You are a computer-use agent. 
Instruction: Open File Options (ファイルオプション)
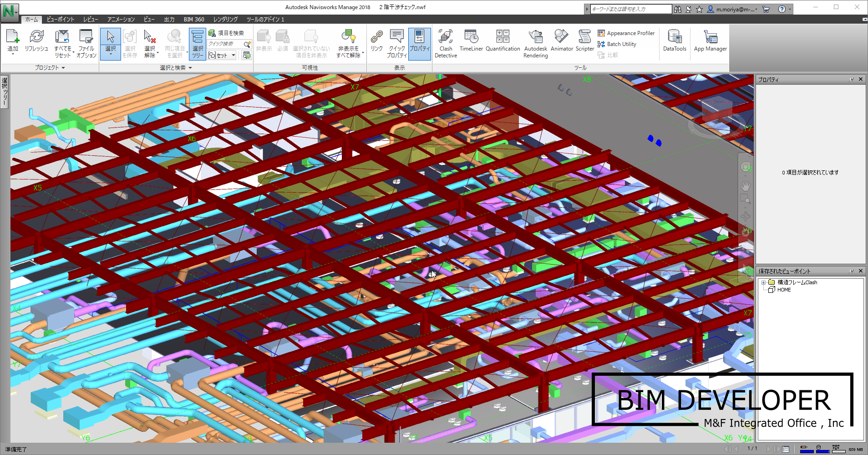(x=86, y=44)
